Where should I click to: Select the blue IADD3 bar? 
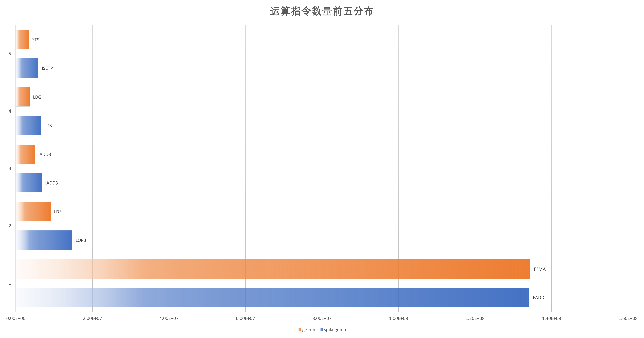pyautogui.click(x=29, y=183)
